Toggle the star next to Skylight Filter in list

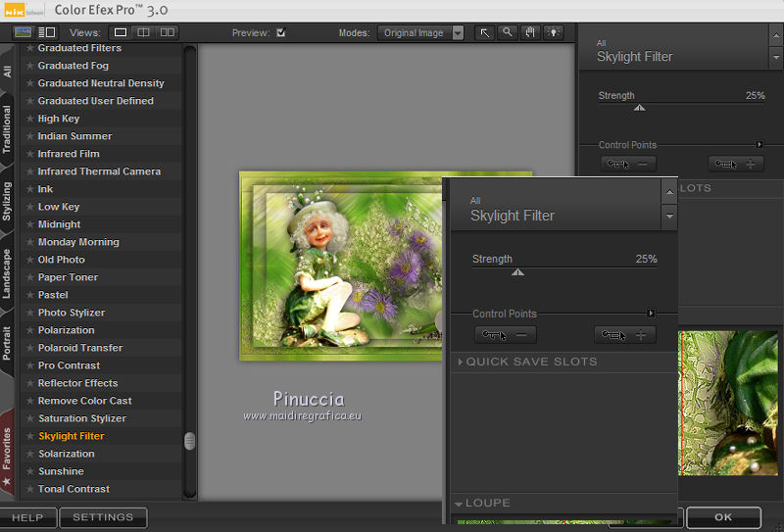[x=30, y=436]
